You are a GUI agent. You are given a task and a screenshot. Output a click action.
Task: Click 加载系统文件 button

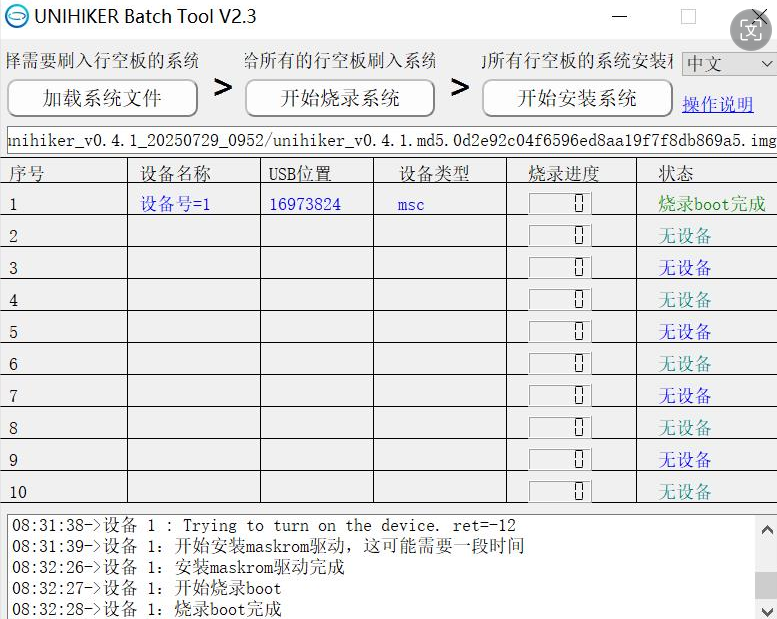click(x=103, y=98)
